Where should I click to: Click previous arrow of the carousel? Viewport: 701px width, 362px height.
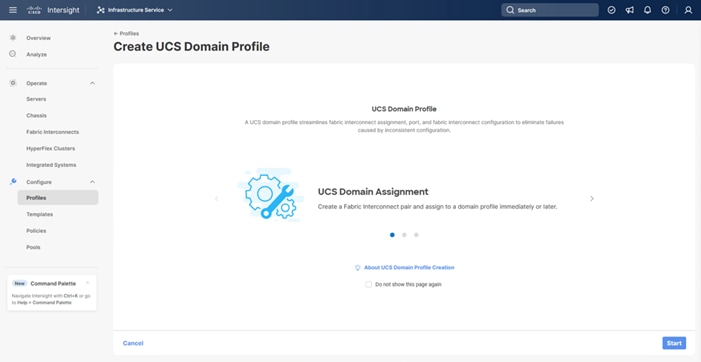pos(216,198)
